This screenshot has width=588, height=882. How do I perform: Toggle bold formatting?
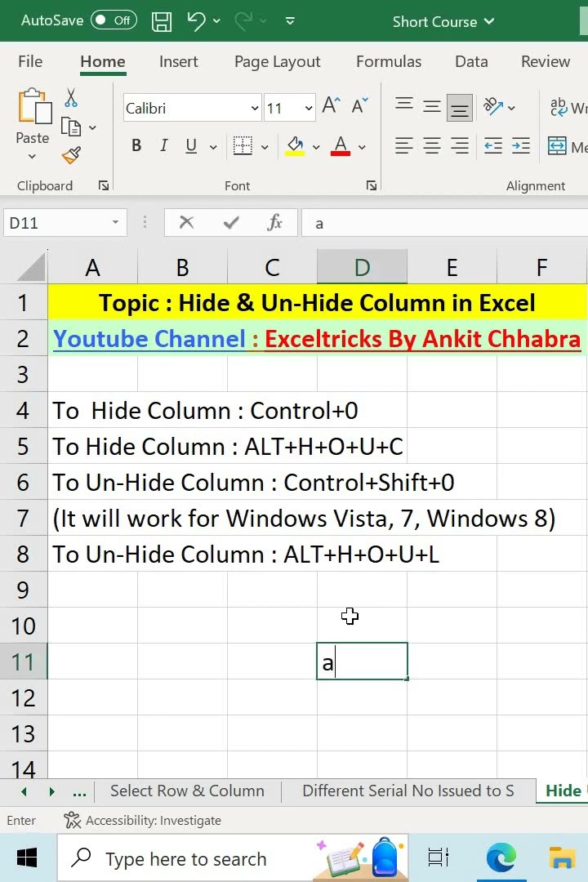136,145
